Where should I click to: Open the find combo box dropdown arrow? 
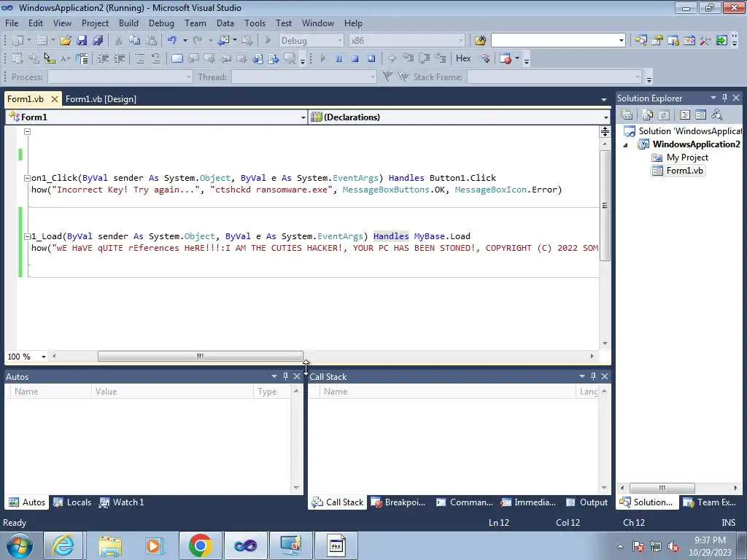[x=622, y=41]
